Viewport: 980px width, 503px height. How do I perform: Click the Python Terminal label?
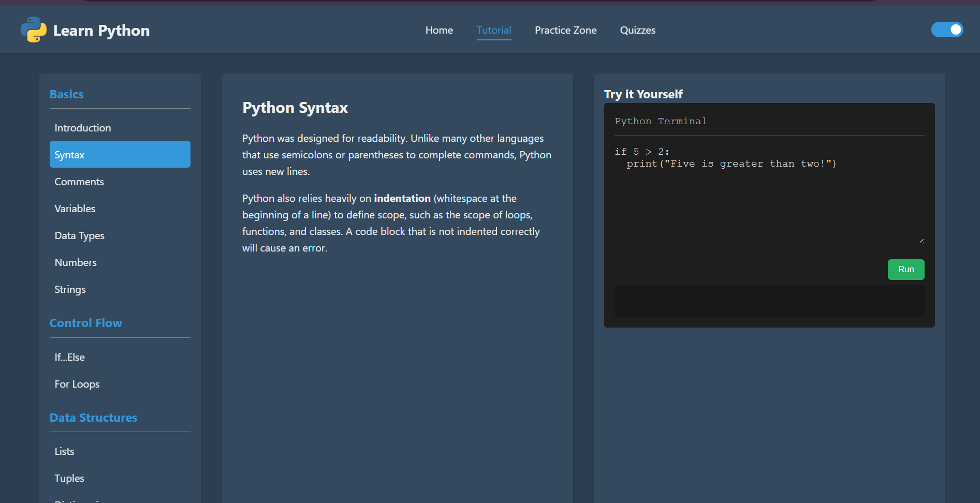pyautogui.click(x=661, y=121)
